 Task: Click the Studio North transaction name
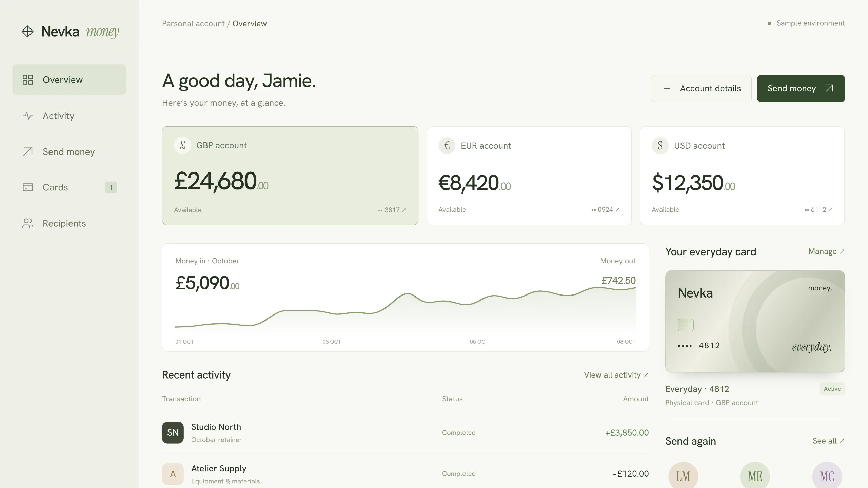click(216, 427)
